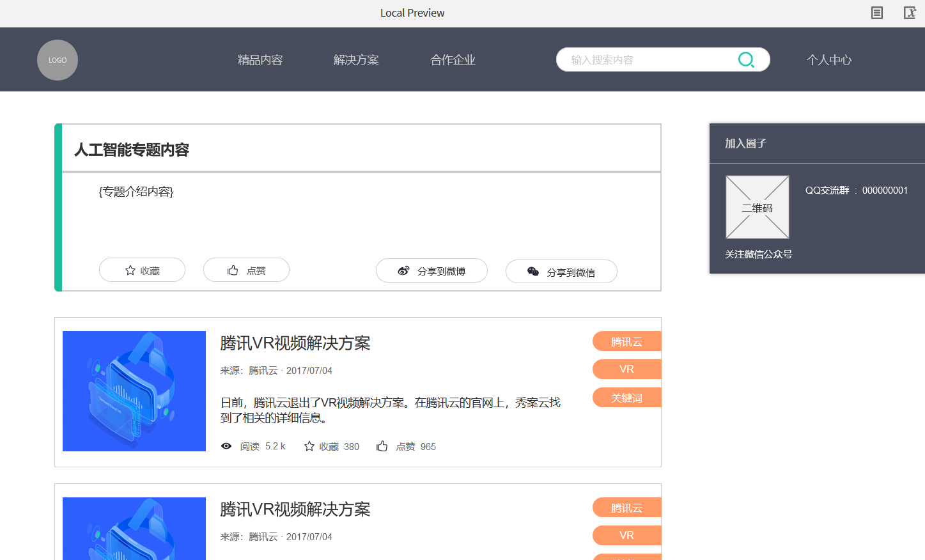Click the round LOGO placeholder
Screen dimensions: 925x560
[58, 60]
